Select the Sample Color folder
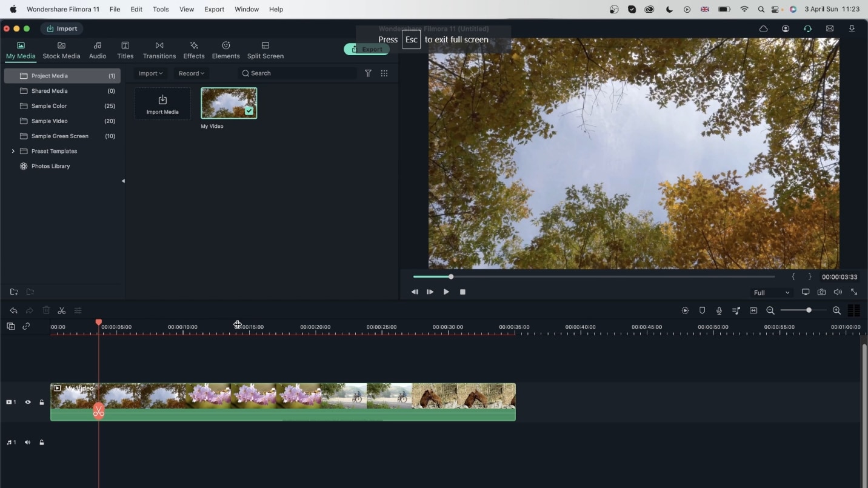This screenshot has width=868, height=488. [x=62, y=106]
